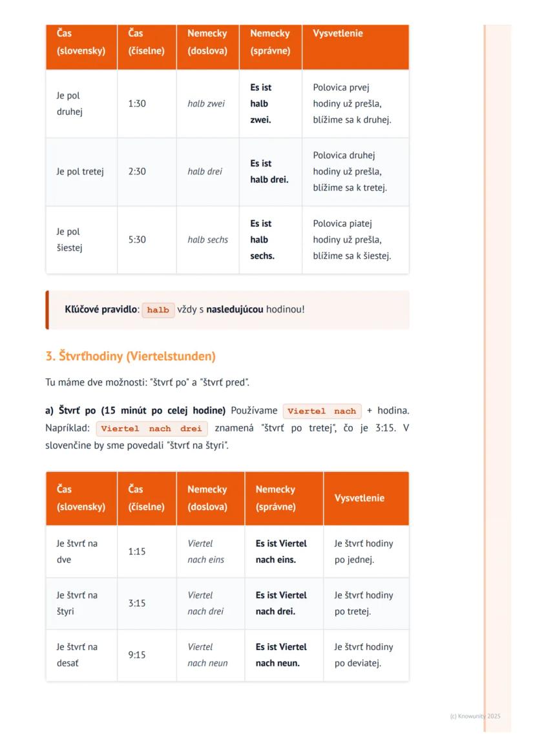Click the 1:15 time cell
The width and height of the screenshot is (535, 756).
(x=137, y=551)
